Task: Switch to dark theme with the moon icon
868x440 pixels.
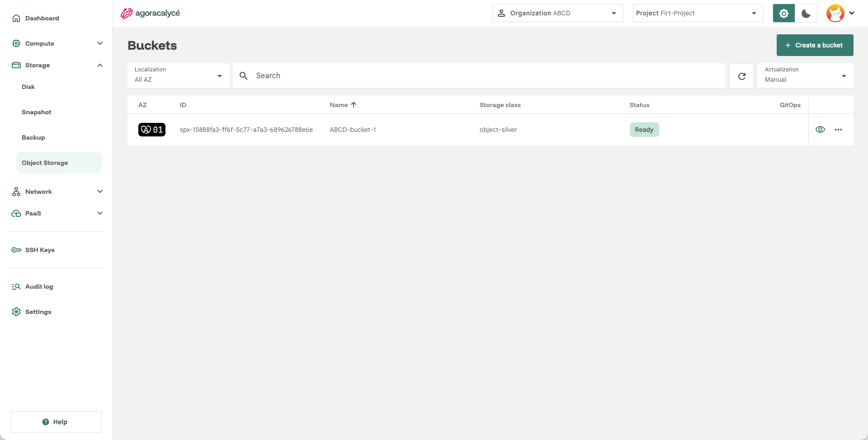Action: [806, 13]
